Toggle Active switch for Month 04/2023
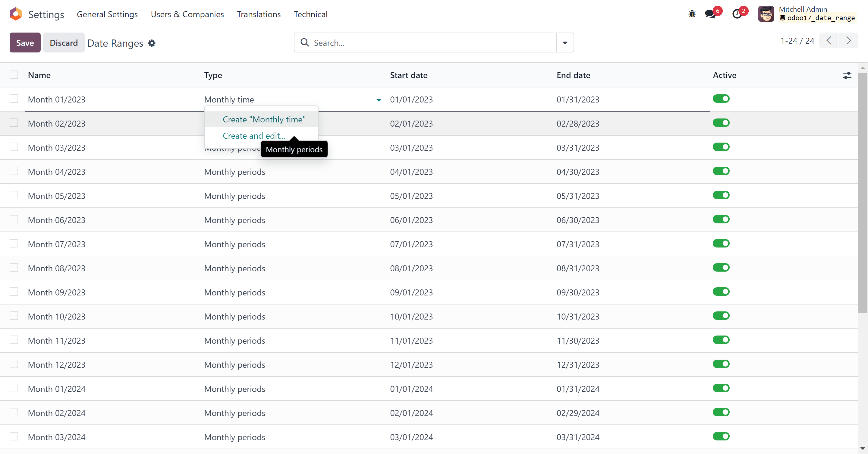Image resolution: width=868 pixels, height=454 pixels. [721, 171]
